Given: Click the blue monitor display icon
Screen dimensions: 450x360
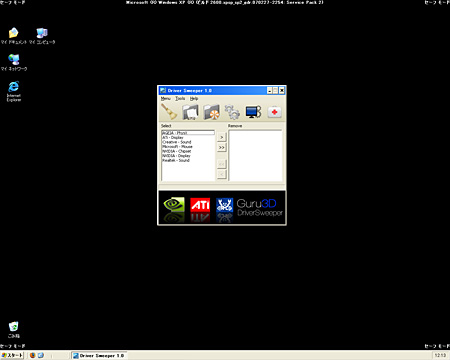Looking at the screenshot, I should (x=253, y=112).
